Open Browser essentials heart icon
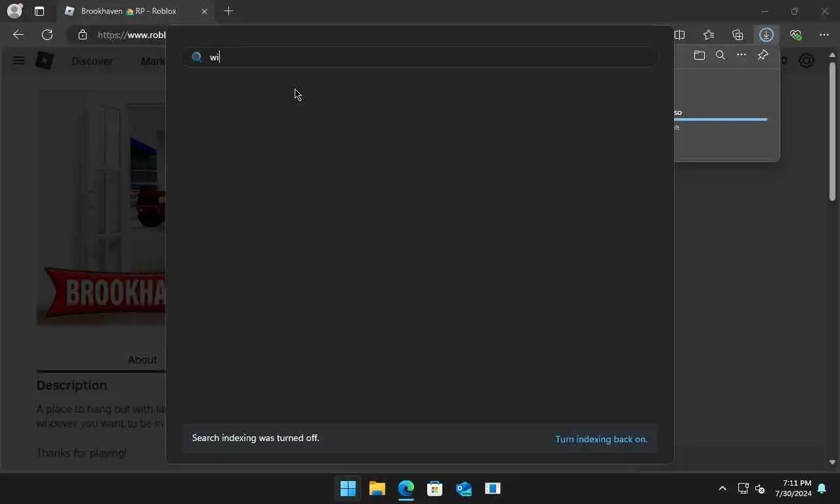The image size is (840, 504). point(795,35)
